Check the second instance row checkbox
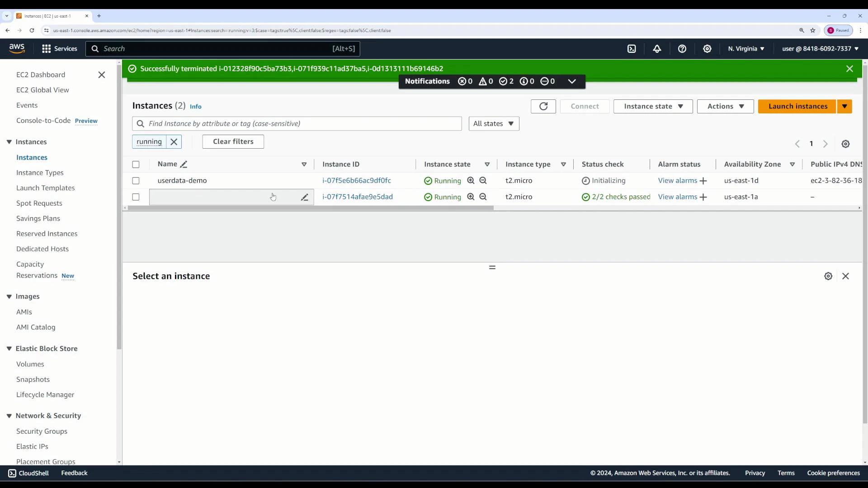Viewport: 868px width, 488px height. 136,197
